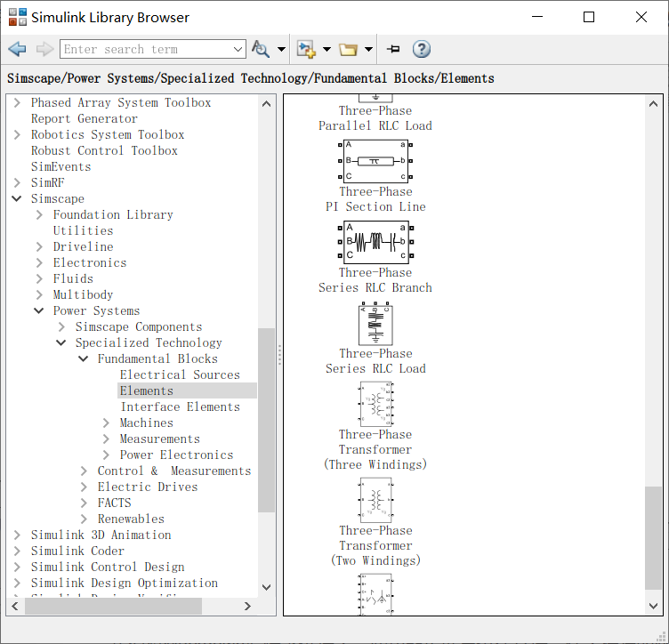
Task: Click tree horizontal scroll right arrow
Action: coord(247,606)
